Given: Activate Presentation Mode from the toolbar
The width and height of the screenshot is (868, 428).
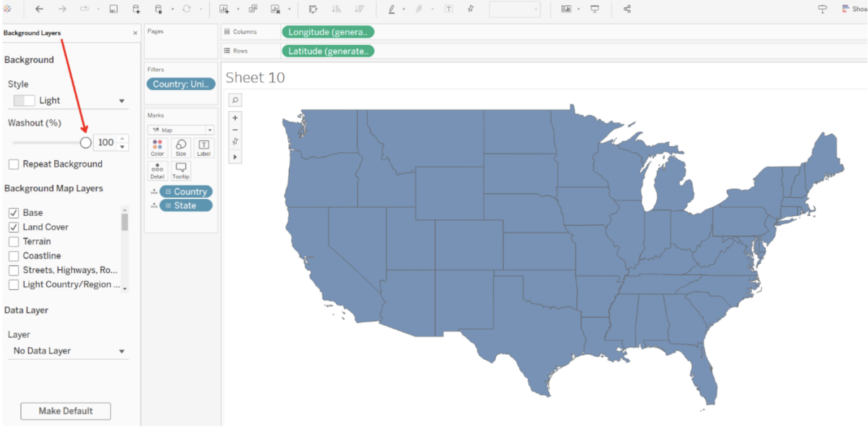Looking at the screenshot, I should (x=595, y=9).
